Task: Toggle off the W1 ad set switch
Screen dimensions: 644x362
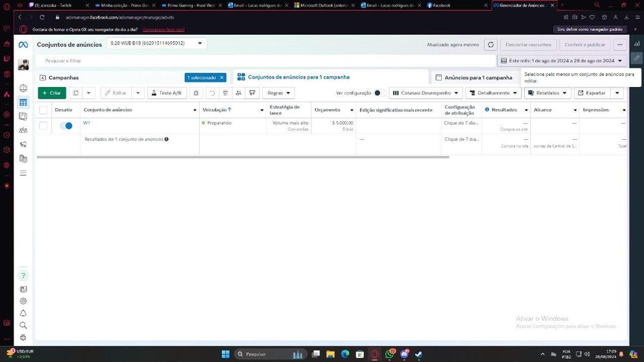Action: click(66, 126)
